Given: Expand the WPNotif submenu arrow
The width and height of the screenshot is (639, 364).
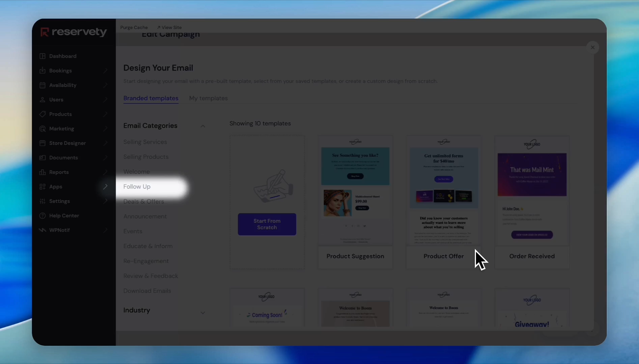Looking at the screenshot, I should coord(105,230).
